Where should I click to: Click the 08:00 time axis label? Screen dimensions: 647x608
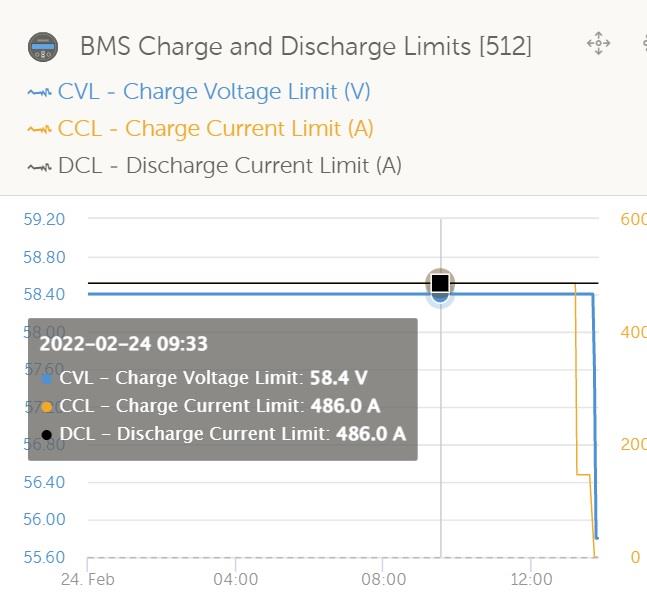pos(383,580)
